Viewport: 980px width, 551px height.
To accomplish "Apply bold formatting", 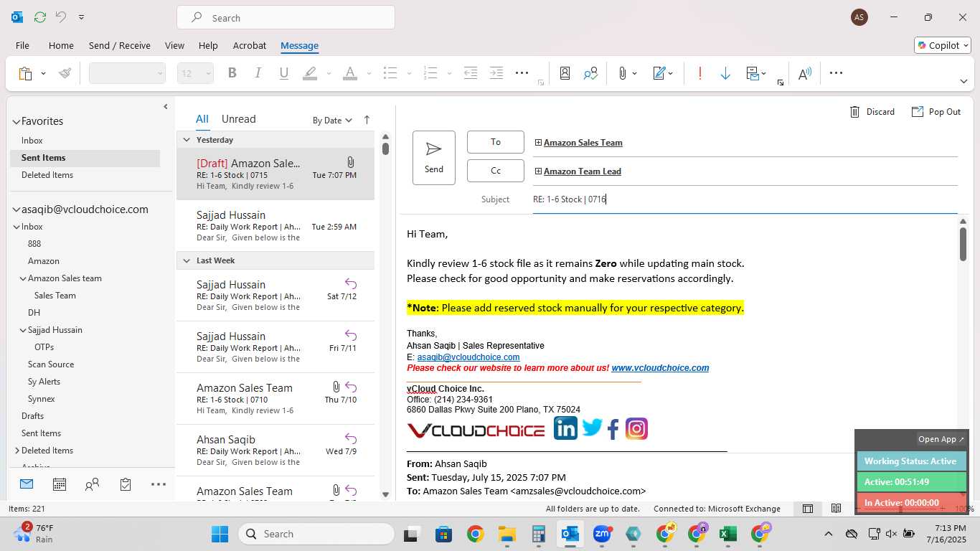I will point(232,73).
